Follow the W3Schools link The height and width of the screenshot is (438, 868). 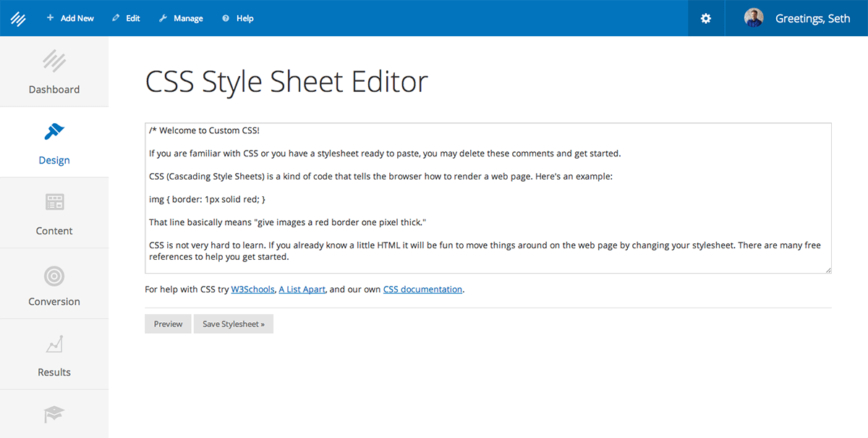point(252,290)
